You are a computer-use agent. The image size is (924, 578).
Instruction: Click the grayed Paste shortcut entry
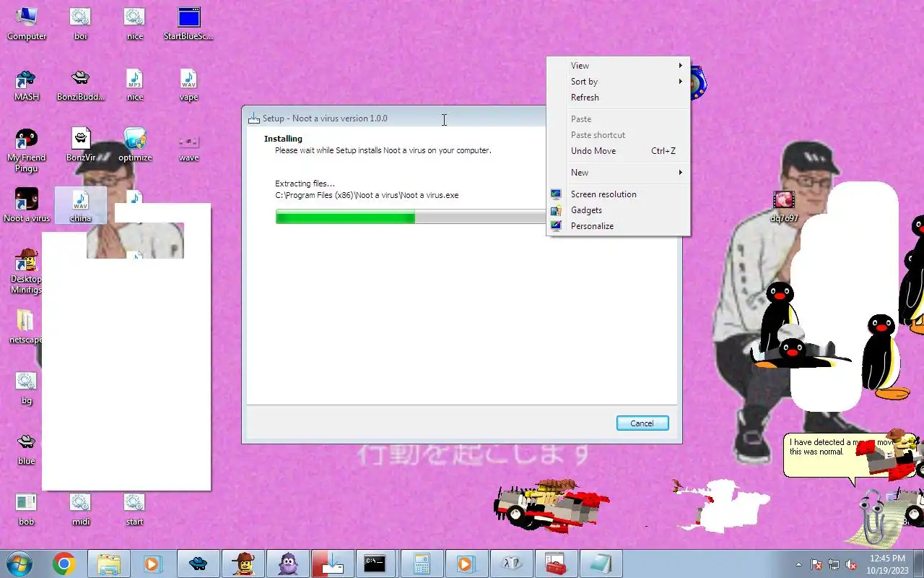point(618,135)
